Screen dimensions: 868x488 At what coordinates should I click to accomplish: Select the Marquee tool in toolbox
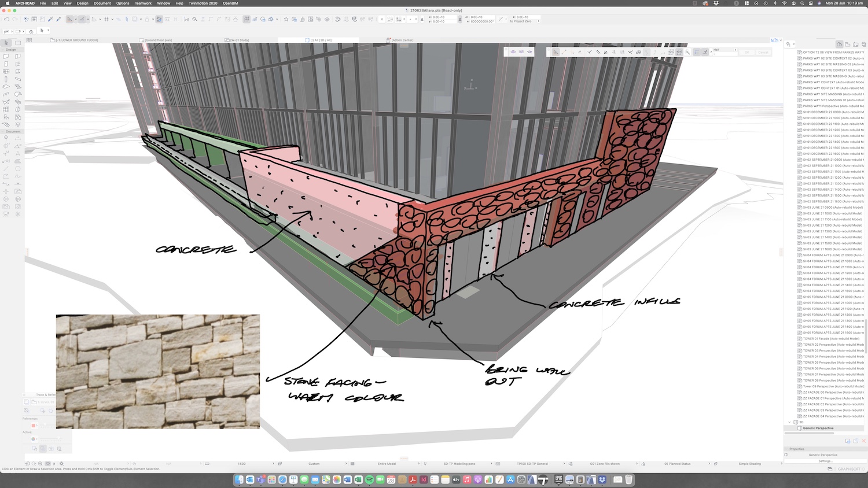pos(18,43)
